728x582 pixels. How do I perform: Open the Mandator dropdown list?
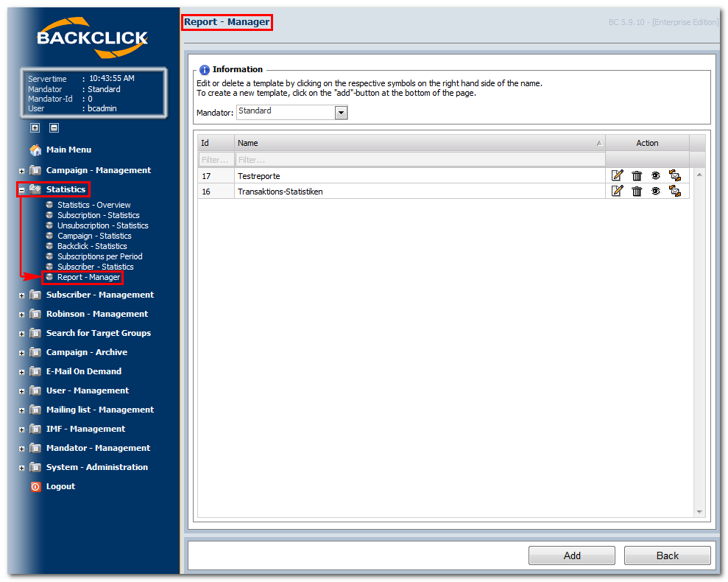(x=342, y=113)
